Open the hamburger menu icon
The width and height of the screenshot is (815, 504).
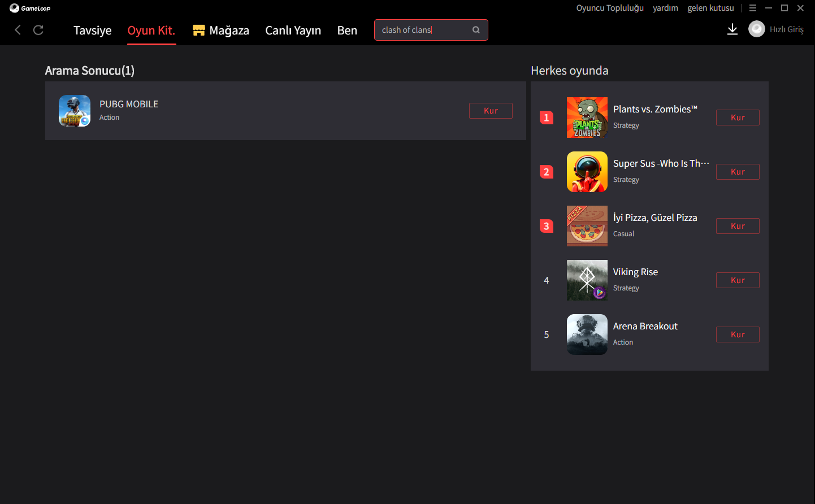(x=753, y=8)
